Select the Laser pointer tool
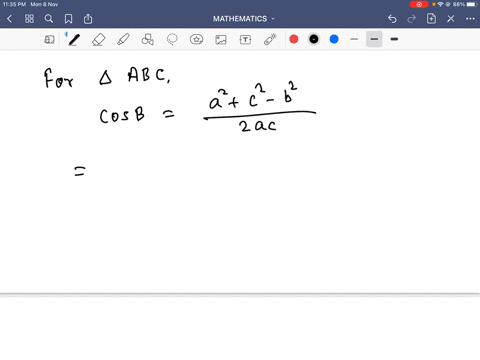This screenshot has height=360, width=480. click(270, 39)
